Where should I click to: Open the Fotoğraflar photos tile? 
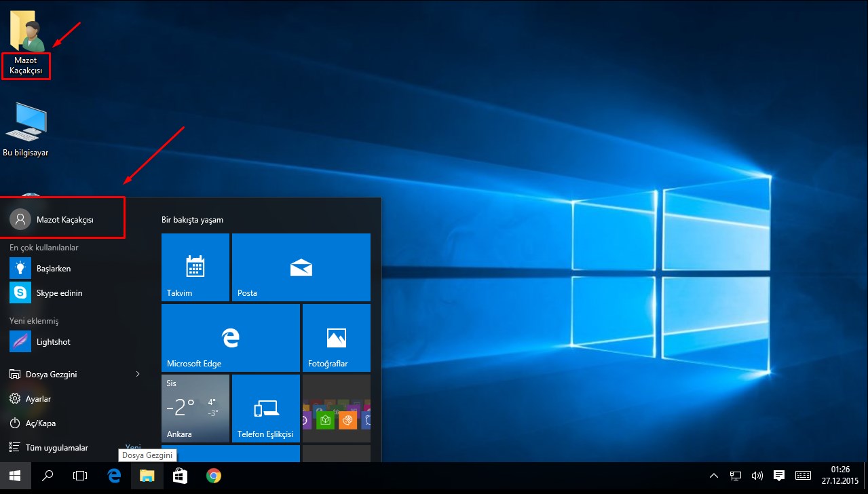pyautogui.click(x=336, y=337)
